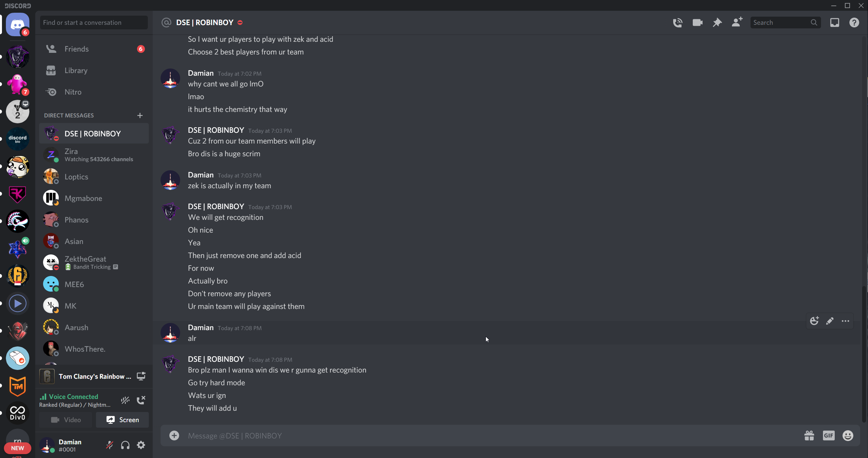Open the inbox panel
This screenshot has width=868, height=458.
(834, 23)
